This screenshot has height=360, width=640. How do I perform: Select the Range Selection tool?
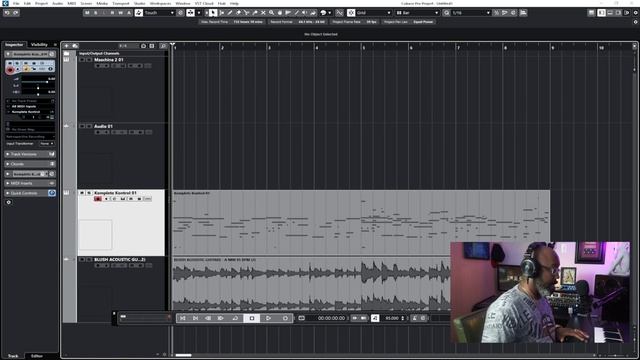point(222,13)
